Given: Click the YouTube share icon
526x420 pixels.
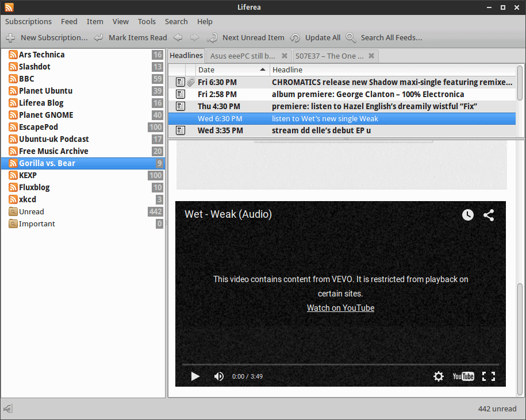Looking at the screenshot, I should point(489,215).
